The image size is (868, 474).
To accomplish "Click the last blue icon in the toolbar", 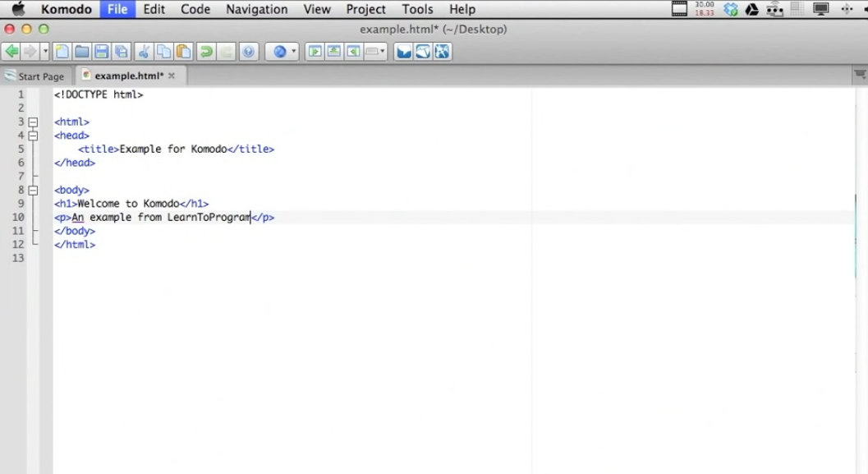I will [443, 52].
